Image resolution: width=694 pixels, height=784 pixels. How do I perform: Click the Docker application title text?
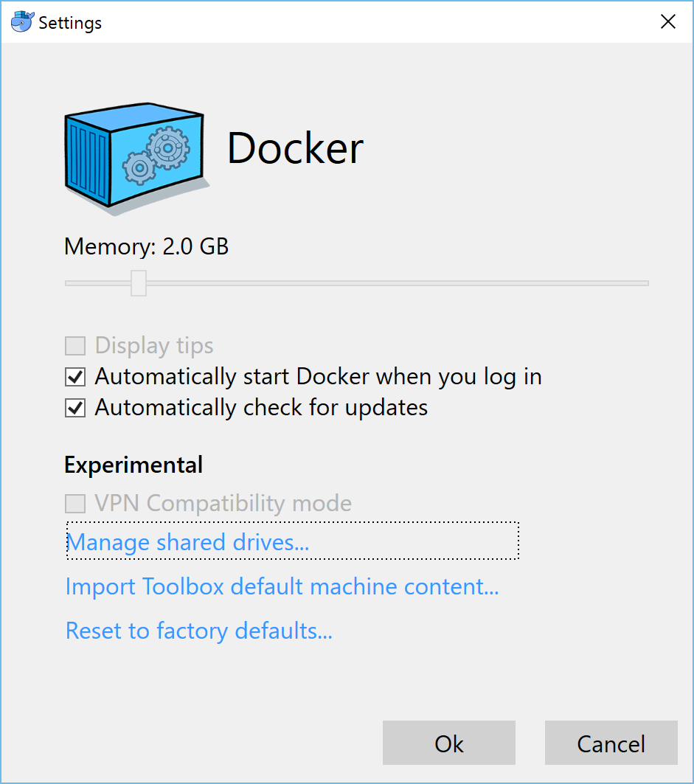295,149
